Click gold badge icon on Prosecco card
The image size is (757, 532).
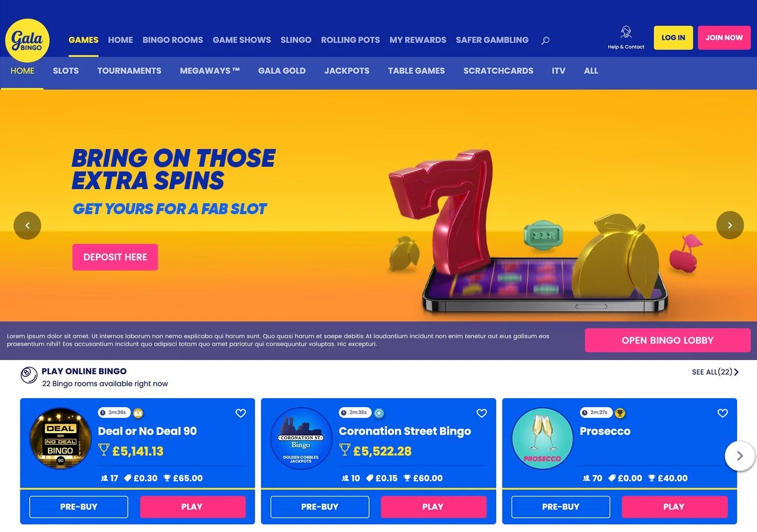[620, 413]
